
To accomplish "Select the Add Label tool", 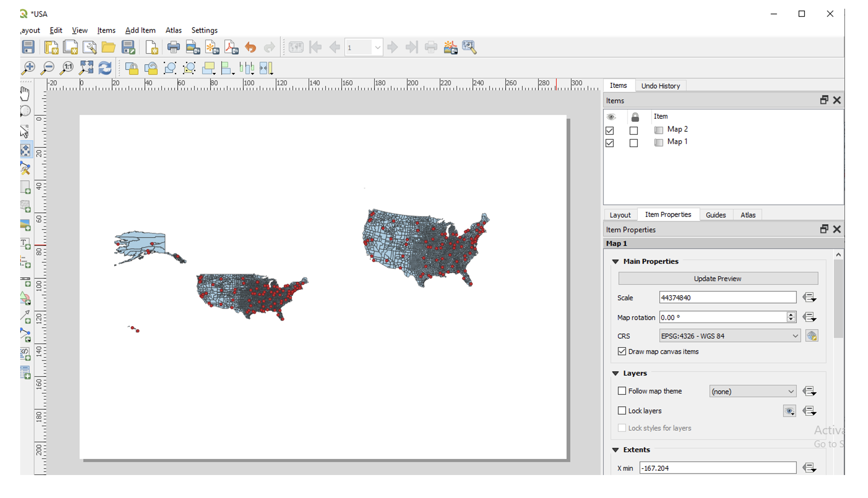I will pyautogui.click(x=25, y=243).
